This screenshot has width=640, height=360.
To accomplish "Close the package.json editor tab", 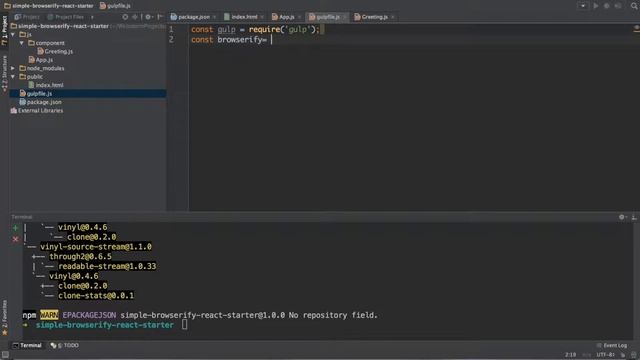I will 214,17.
